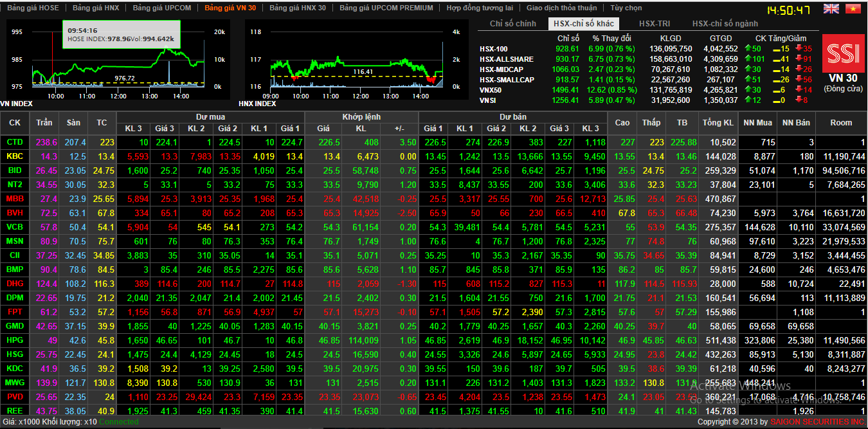Image resolution: width=868 pixels, height=429 pixels.
Task: Open the Hợp đồng tương lai page
Action: (480, 8)
